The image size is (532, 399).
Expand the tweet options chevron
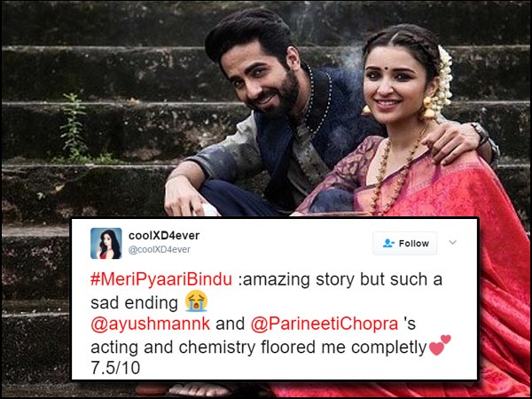coord(452,242)
